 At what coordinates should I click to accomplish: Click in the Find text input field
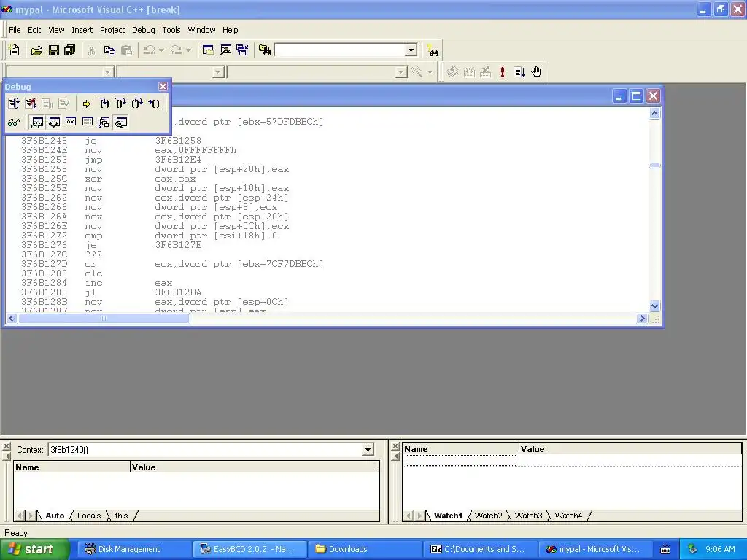(x=340, y=50)
